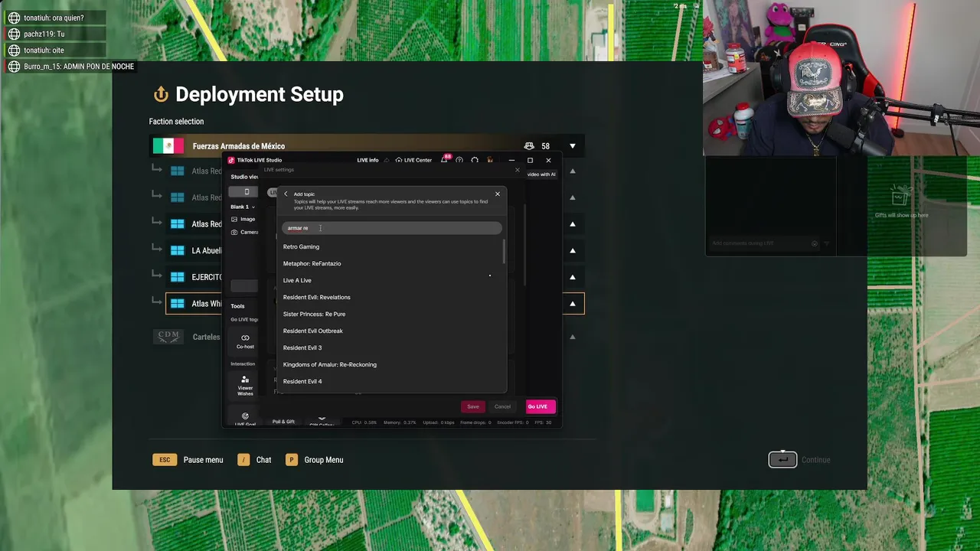Click the Mexico flag faction icon

click(168, 145)
